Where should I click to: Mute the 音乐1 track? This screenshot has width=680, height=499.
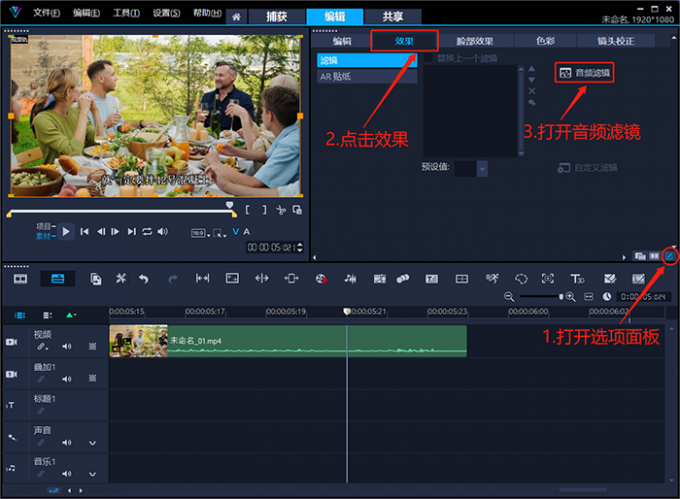(66, 474)
